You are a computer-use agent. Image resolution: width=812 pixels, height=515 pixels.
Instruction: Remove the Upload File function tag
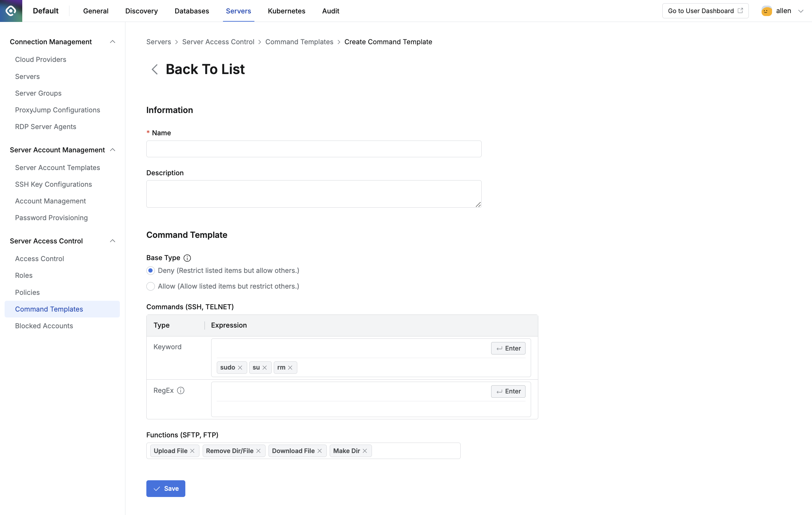click(192, 451)
